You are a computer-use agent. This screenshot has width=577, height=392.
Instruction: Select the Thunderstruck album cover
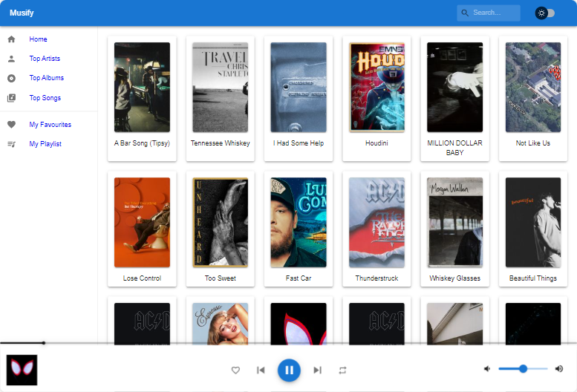point(376,222)
